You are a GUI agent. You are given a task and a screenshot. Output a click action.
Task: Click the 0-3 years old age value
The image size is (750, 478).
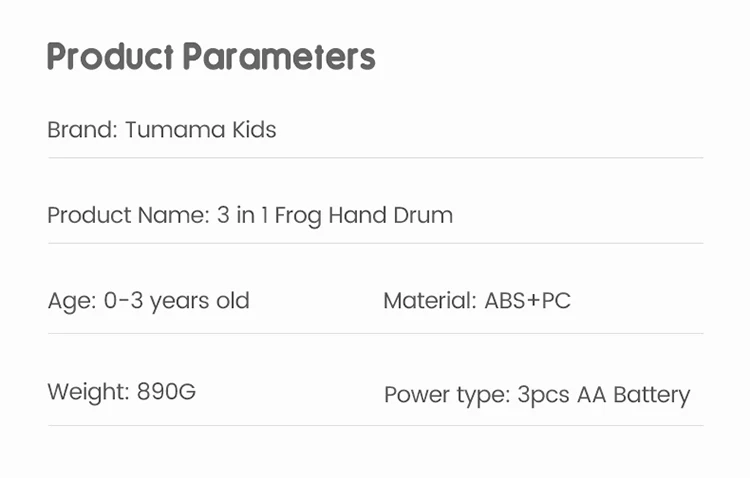(x=176, y=301)
